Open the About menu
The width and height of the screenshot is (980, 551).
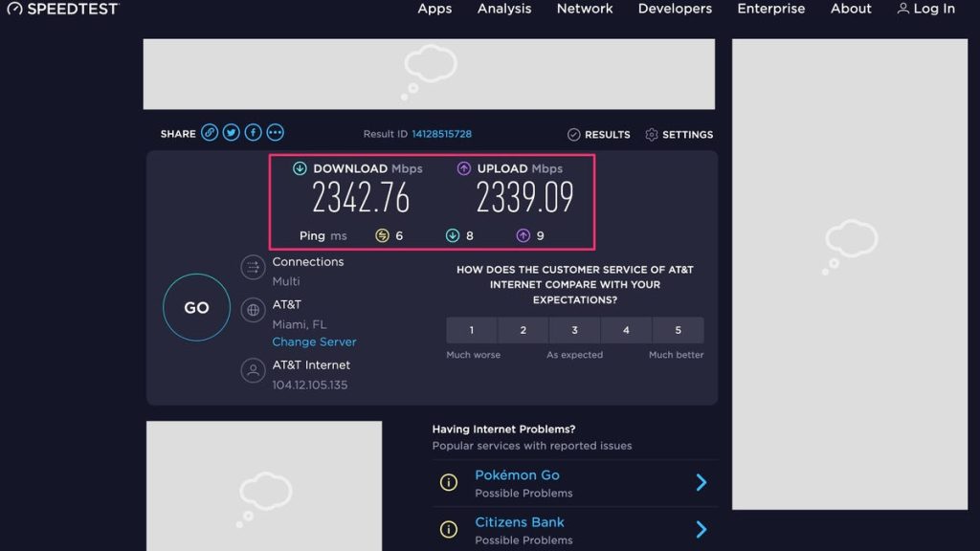click(851, 9)
